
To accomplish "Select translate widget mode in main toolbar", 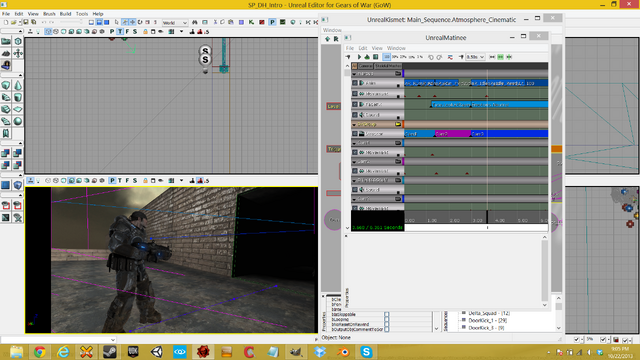I will (132, 22).
